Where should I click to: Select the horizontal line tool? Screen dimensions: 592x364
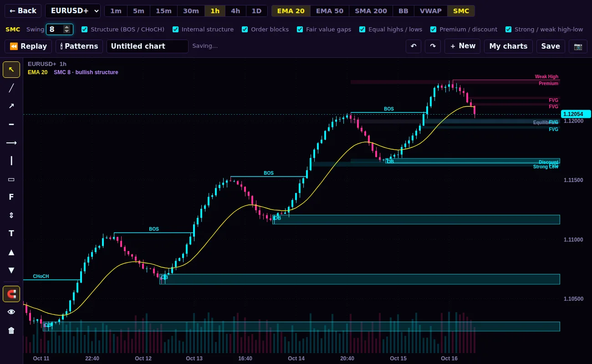pos(11,124)
